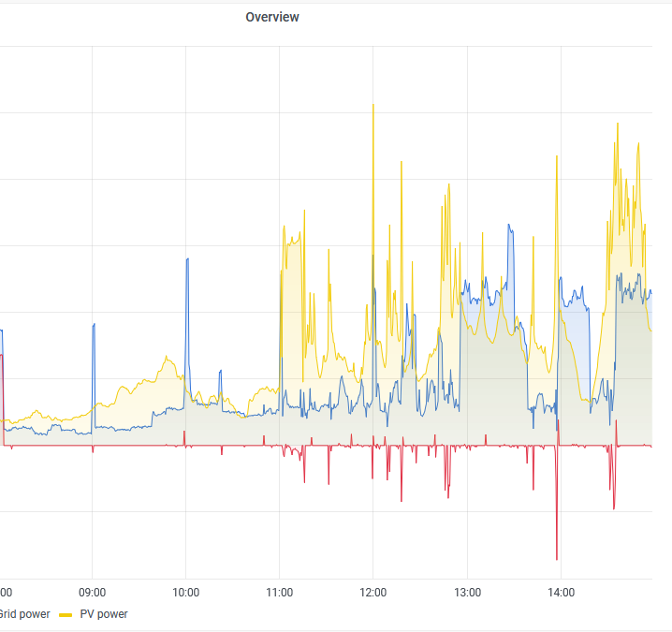Open the Overview panel title menu
The height and width of the screenshot is (632, 672).
[x=272, y=17]
